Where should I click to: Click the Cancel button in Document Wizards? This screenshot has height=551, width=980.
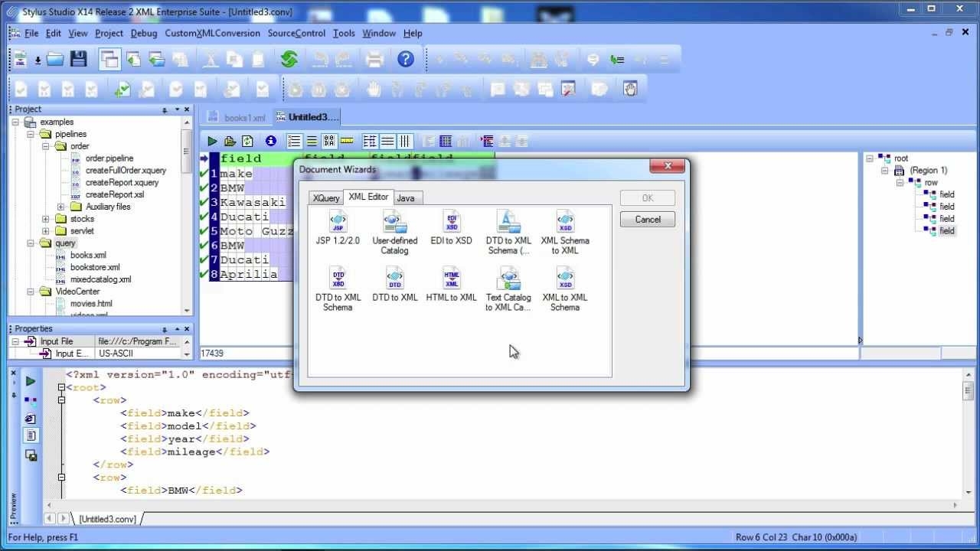click(647, 219)
